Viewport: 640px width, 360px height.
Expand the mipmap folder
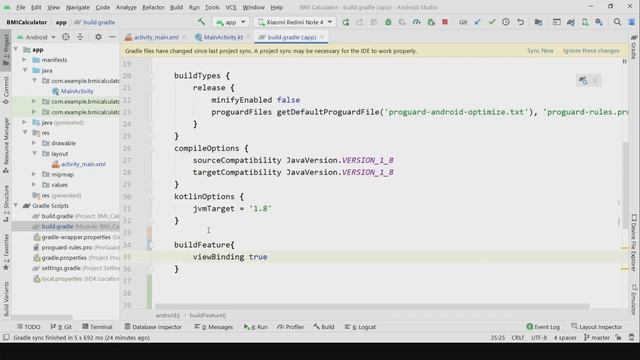[x=34, y=174]
